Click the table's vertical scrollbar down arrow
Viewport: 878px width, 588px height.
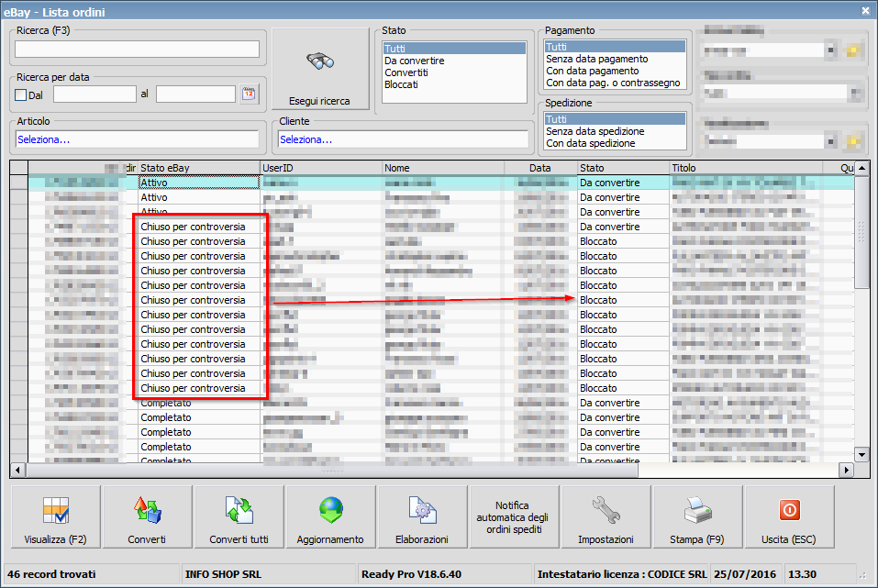[861, 455]
